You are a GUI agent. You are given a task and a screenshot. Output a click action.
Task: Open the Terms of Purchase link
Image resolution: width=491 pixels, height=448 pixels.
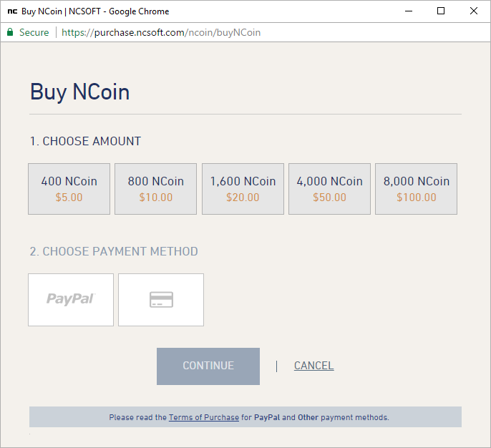click(x=204, y=417)
